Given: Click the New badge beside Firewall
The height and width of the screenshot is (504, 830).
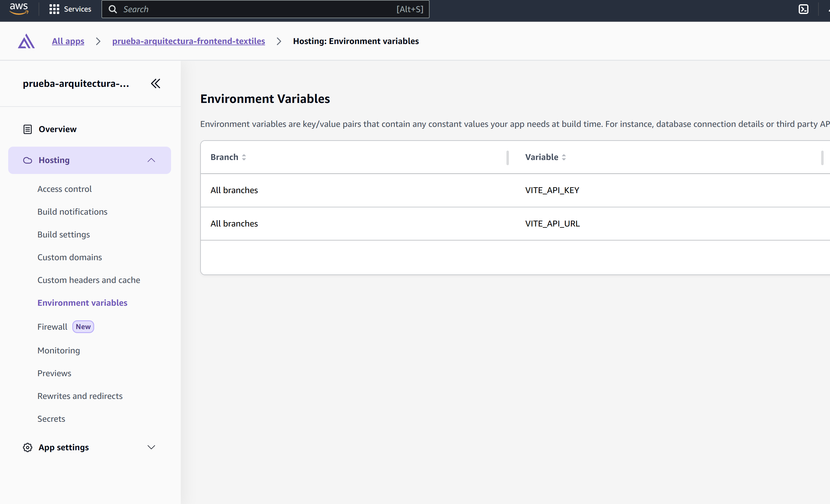Looking at the screenshot, I should click(x=83, y=327).
